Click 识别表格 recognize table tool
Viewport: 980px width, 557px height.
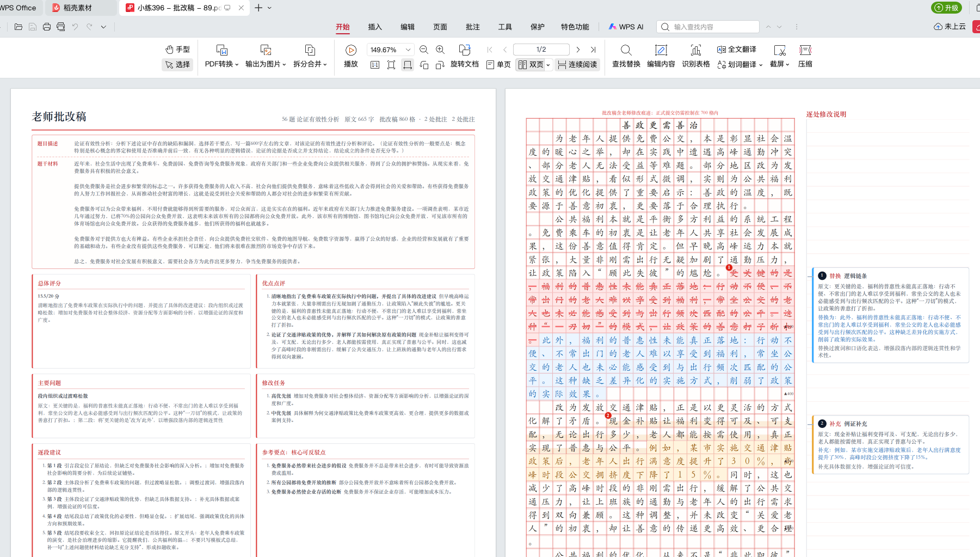tap(696, 56)
